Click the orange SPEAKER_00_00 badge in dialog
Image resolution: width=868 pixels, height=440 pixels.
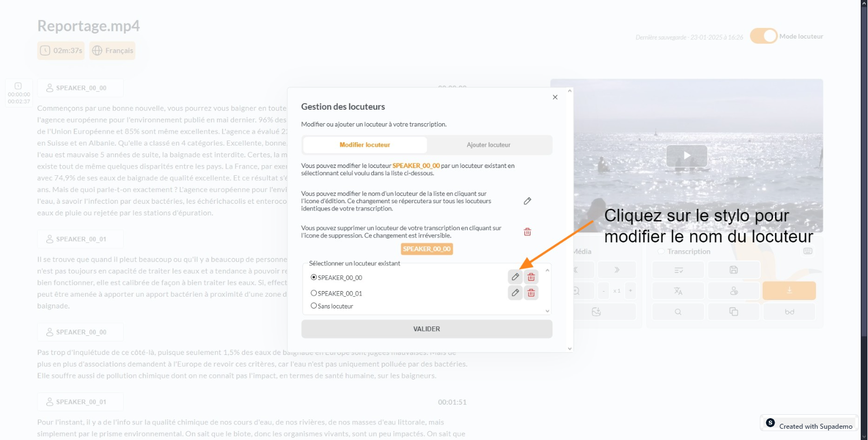[426, 249]
